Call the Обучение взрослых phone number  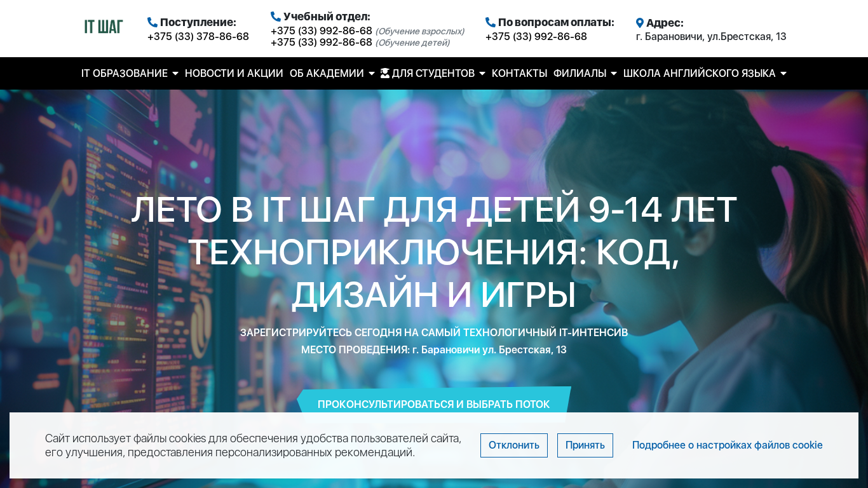click(322, 30)
